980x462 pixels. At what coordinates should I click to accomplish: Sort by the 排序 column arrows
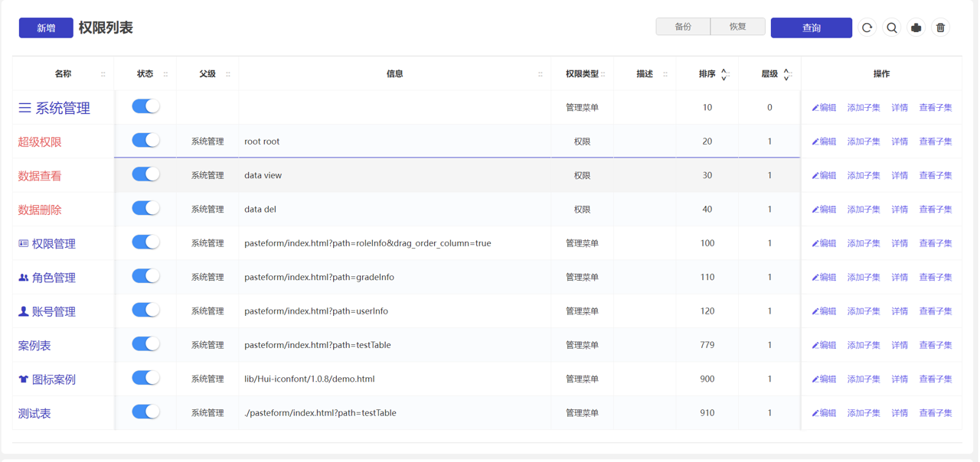pyautogui.click(x=724, y=74)
